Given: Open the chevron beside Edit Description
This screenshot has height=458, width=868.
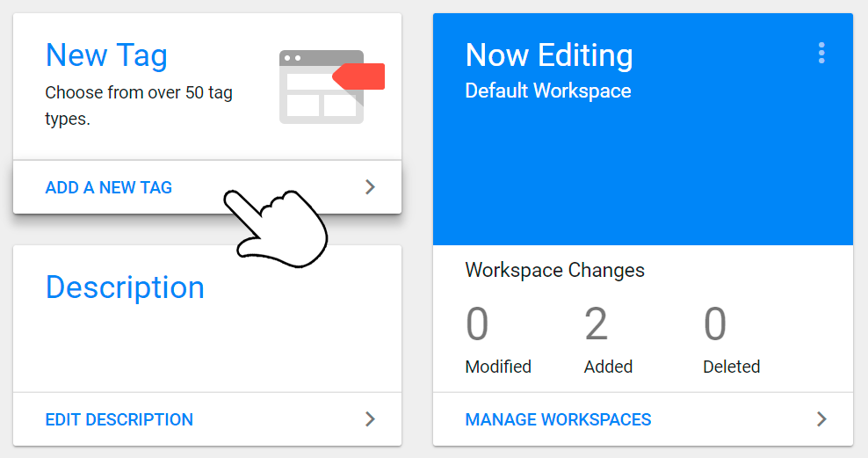Looking at the screenshot, I should coord(371,419).
